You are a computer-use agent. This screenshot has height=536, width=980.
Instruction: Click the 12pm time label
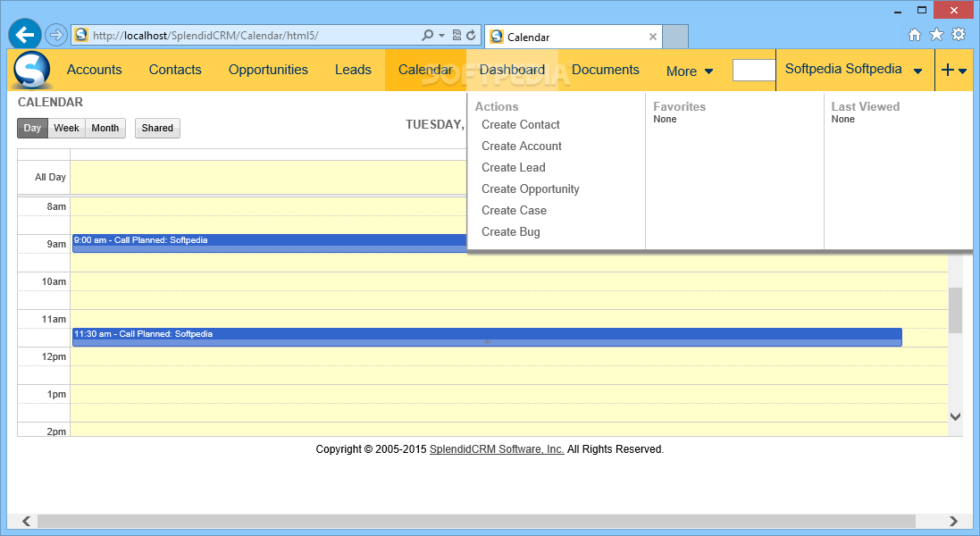click(x=54, y=356)
